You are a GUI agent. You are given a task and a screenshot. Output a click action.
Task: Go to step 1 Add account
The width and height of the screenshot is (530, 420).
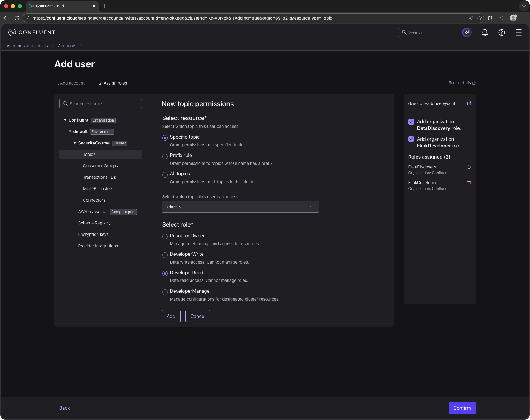(70, 83)
